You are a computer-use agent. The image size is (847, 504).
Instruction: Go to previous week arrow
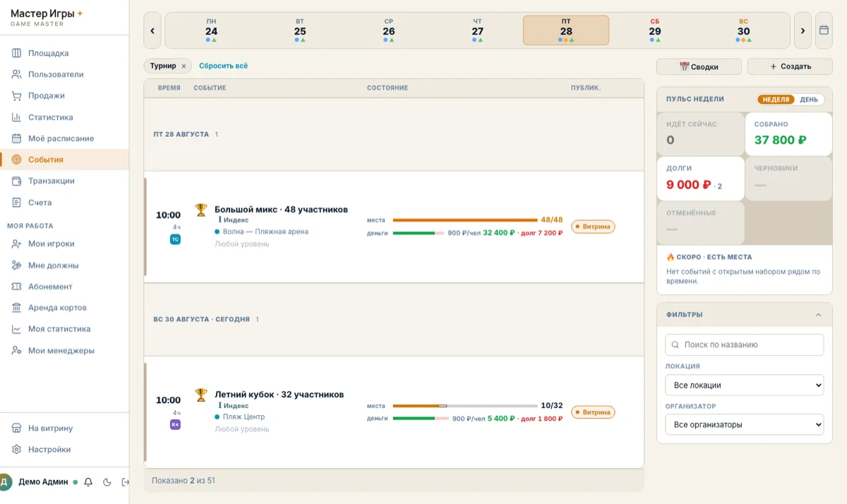(152, 30)
